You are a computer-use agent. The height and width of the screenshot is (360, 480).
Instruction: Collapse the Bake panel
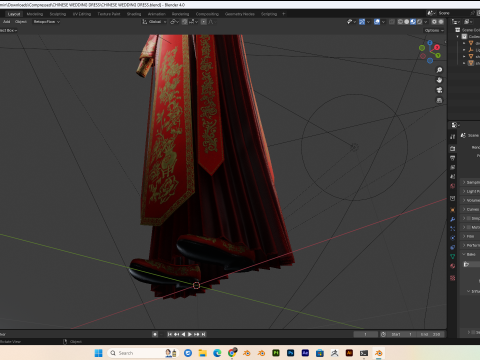(464, 254)
